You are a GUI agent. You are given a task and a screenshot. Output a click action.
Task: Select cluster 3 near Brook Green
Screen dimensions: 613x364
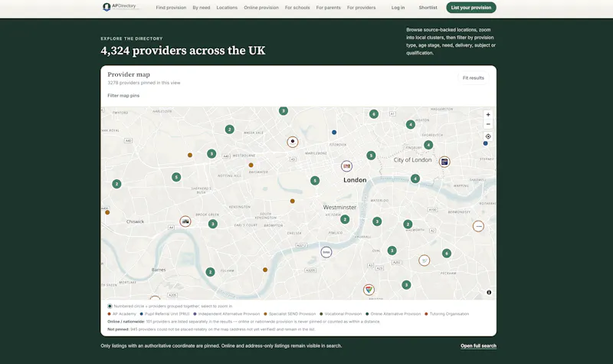pos(213,224)
